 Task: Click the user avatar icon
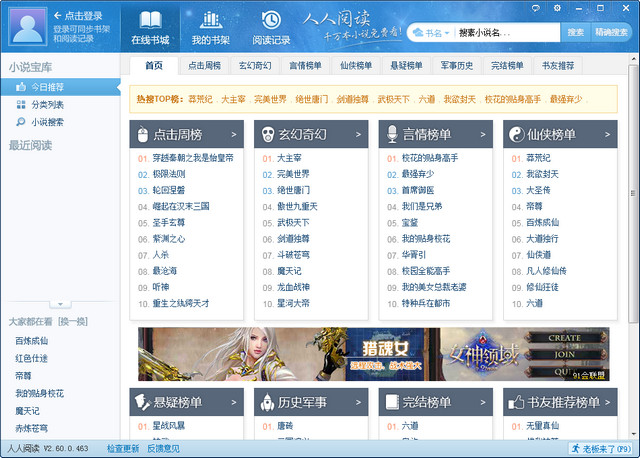pos(27,27)
